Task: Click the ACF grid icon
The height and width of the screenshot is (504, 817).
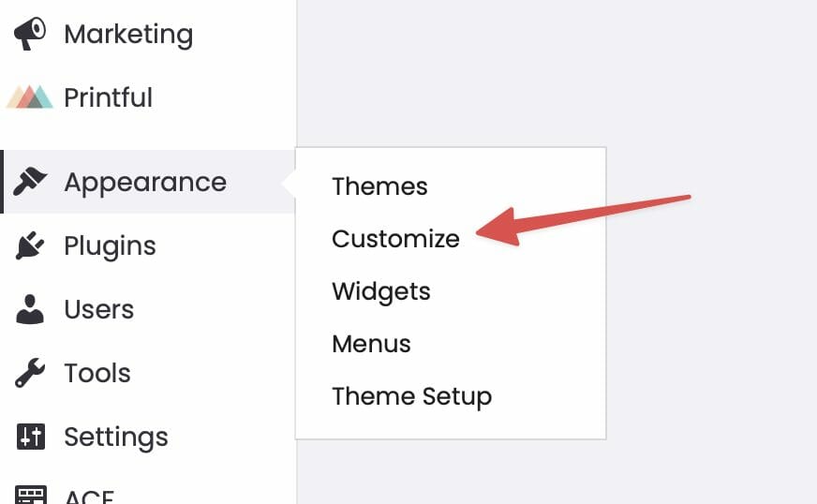Action: 31,495
